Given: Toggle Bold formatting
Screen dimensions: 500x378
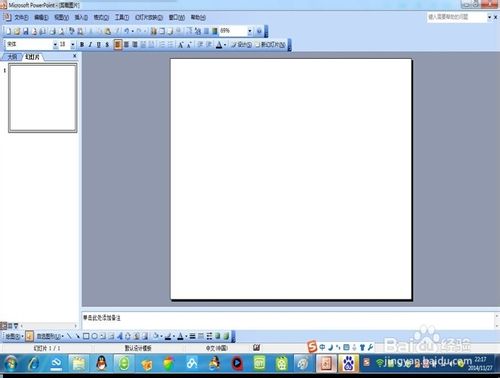Looking at the screenshot, I should click(x=82, y=45).
